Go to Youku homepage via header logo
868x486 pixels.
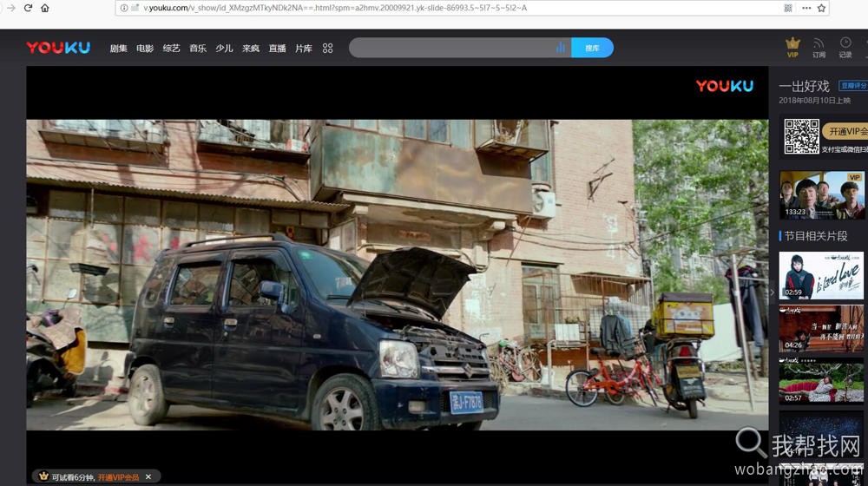[x=58, y=48]
